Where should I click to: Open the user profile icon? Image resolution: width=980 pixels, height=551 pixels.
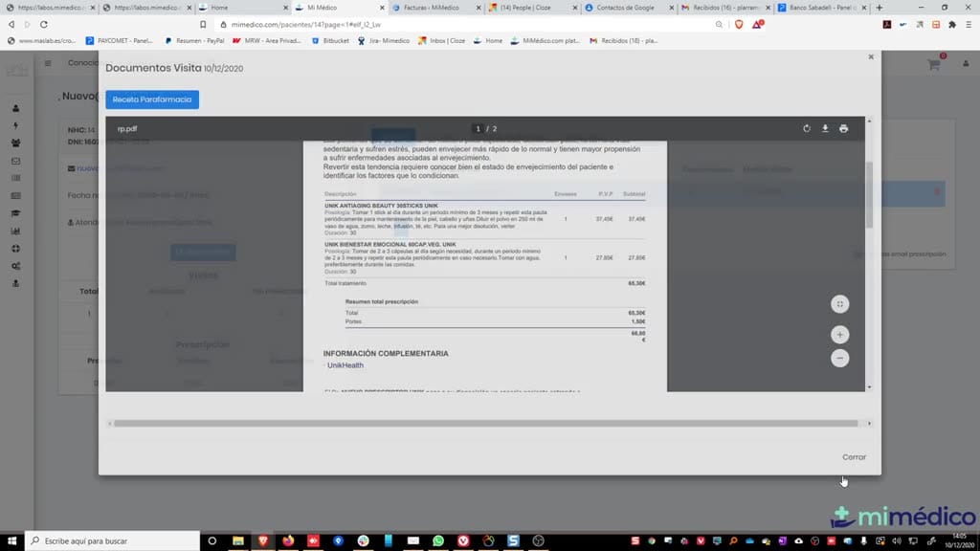(966, 64)
